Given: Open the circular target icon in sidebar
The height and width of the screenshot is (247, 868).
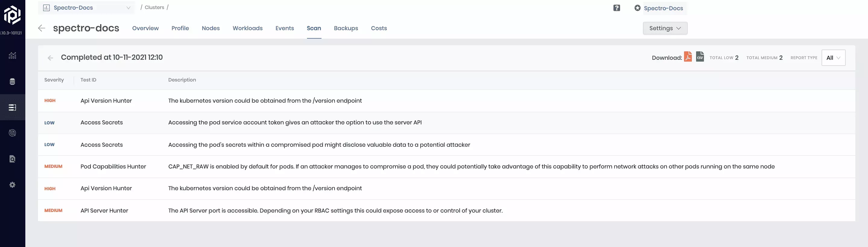Looking at the screenshot, I should pyautogui.click(x=12, y=133).
